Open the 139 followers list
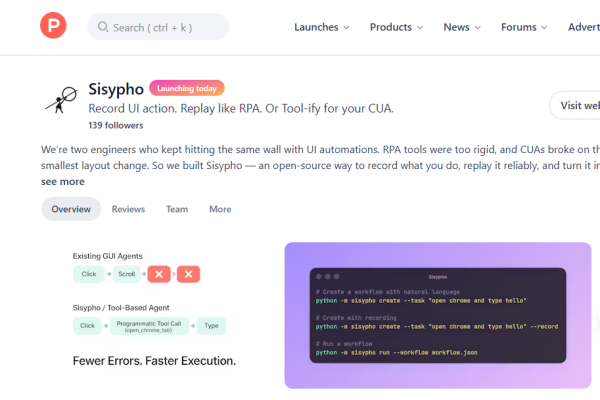Image resolution: width=600 pixels, height=400 pixels. 115,126
